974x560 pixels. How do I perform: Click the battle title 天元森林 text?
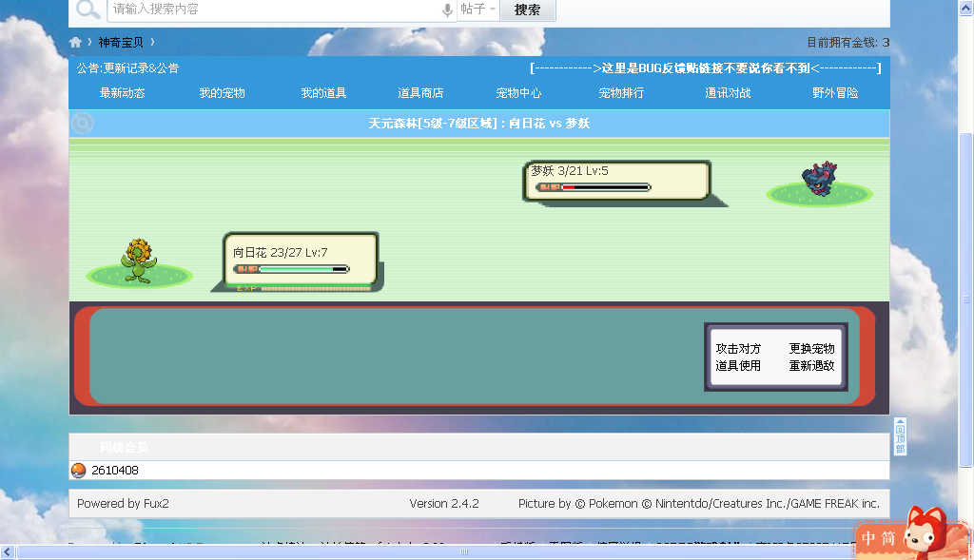click(479, 124)
